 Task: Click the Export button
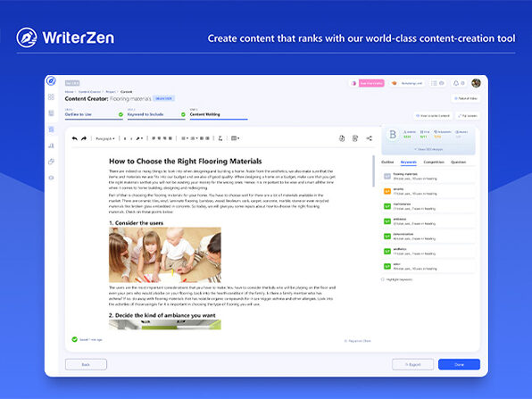413,364
